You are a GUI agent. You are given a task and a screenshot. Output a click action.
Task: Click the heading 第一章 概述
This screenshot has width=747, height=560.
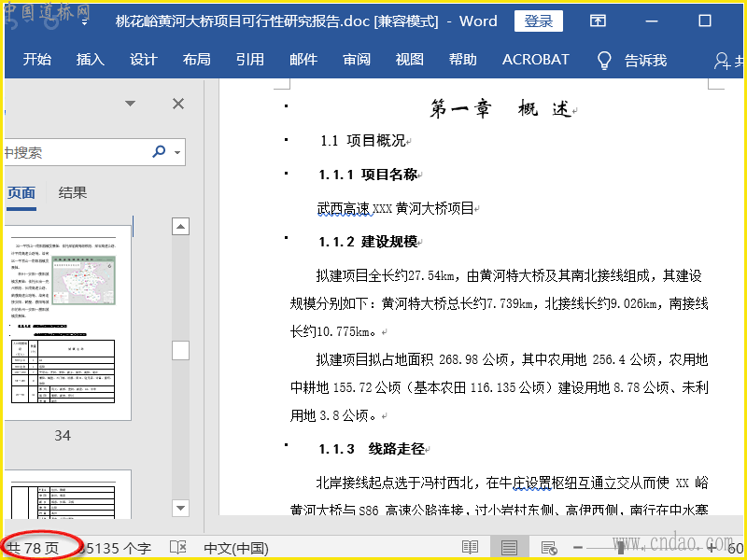click(x=500, y=109)
